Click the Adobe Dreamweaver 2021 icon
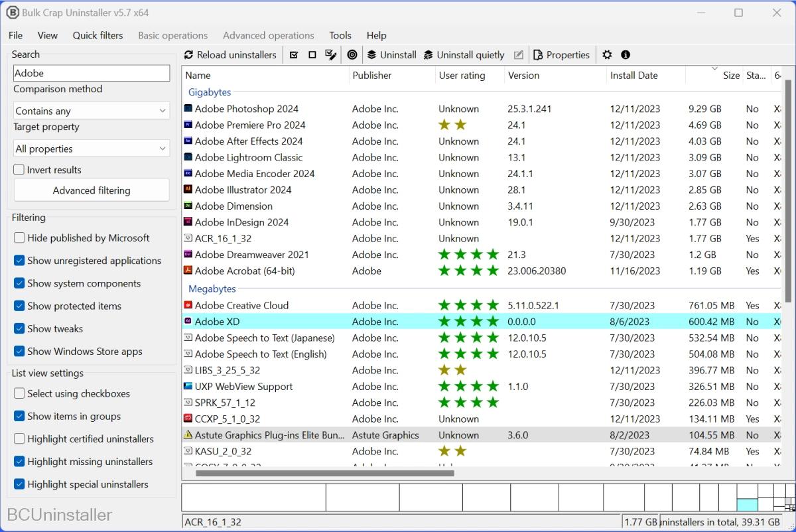This screenshot has height=532, width=796. pyautogui.click(x=188, y=255)
